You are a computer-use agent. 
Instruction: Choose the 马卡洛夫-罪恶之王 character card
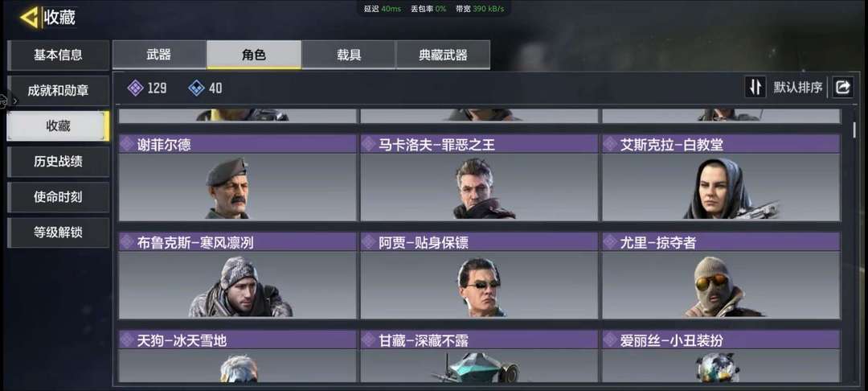(479, 178)
